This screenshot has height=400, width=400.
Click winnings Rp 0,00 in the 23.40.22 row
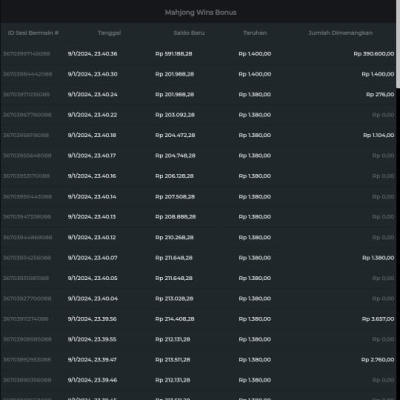click(383, 115)
